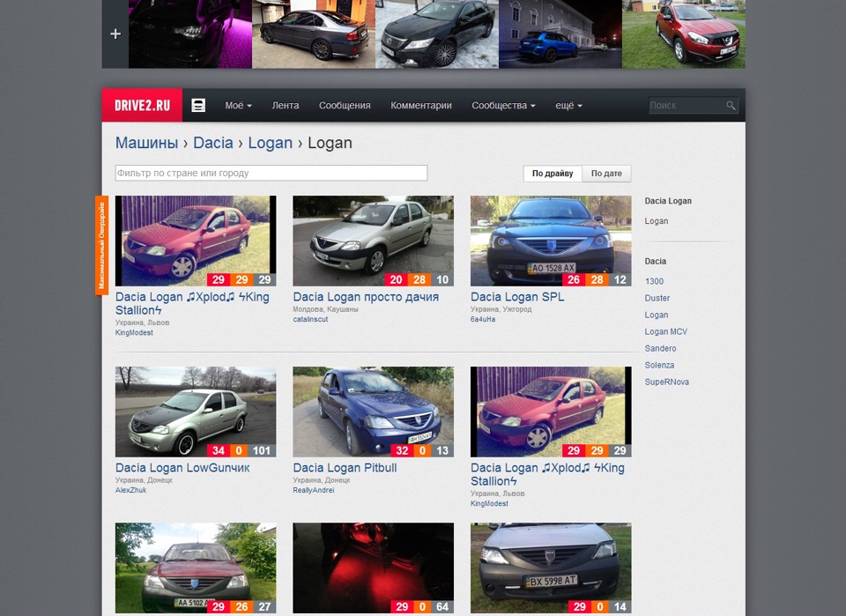The image size is (846, 616).
Task: Open the Моё dropdown menu
Action: 238,105
